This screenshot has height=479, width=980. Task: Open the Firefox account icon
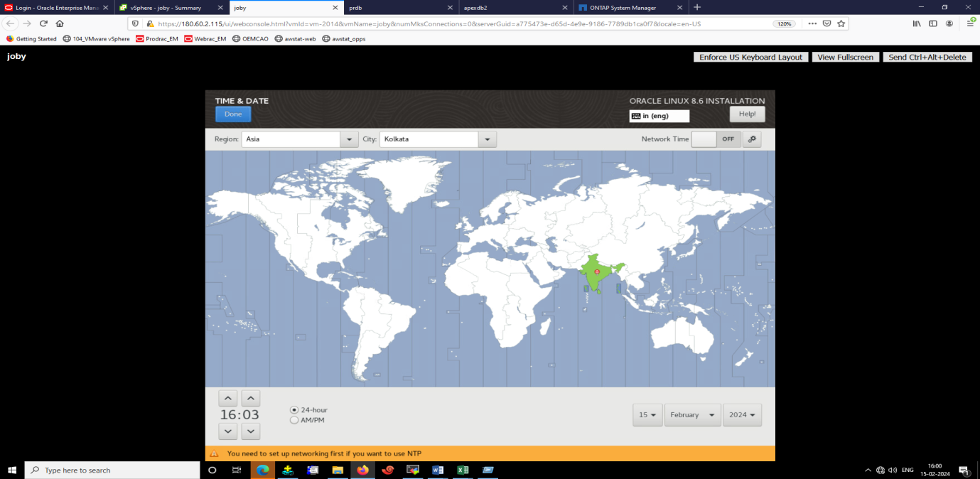949,23
